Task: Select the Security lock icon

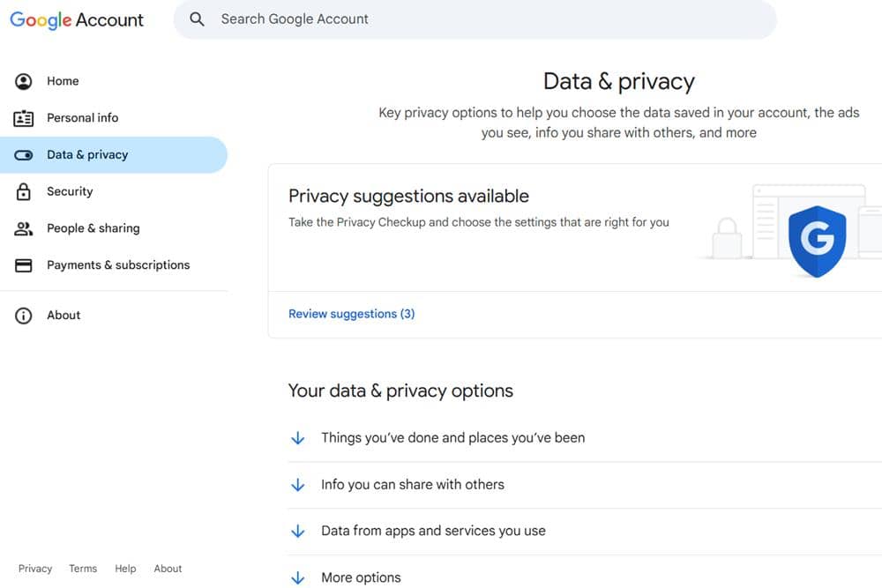Action: [x=23, y=191]
